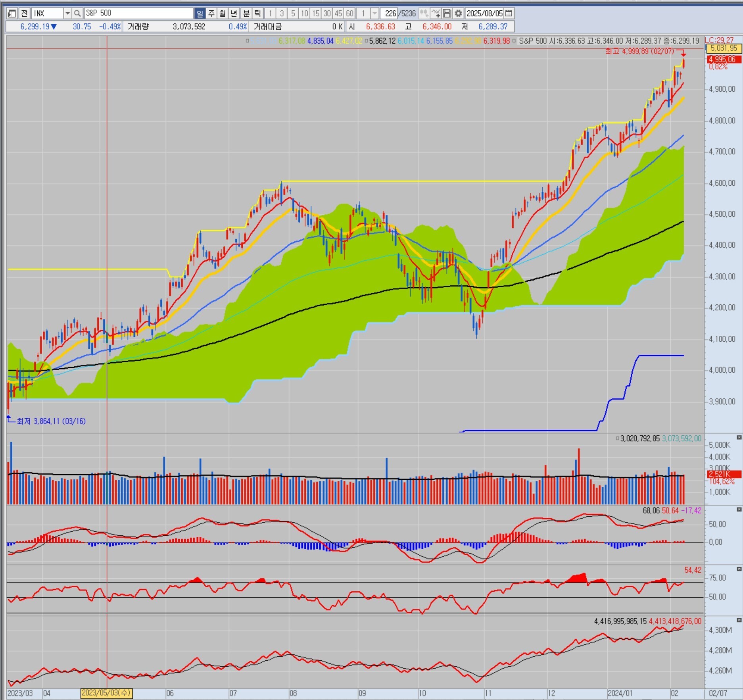743x700 pixels.
Task: Open chart settings gear icon
Action: pyautogui.click(x=458, y=13)
